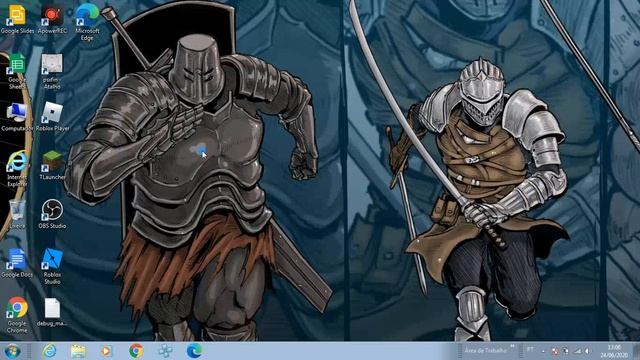
Task: Open Google Chrome from the taskbar
Action: 136,351
